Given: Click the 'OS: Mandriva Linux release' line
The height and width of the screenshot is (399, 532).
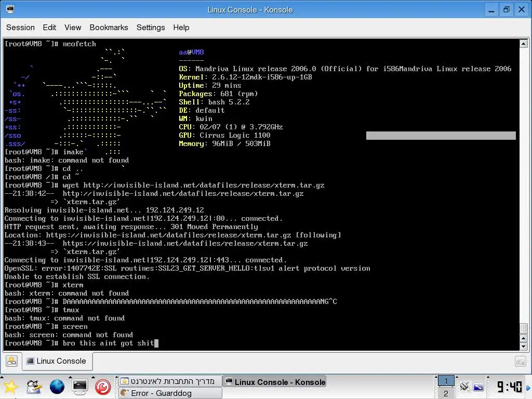Looking at the screenshot, I should [345, 69].
